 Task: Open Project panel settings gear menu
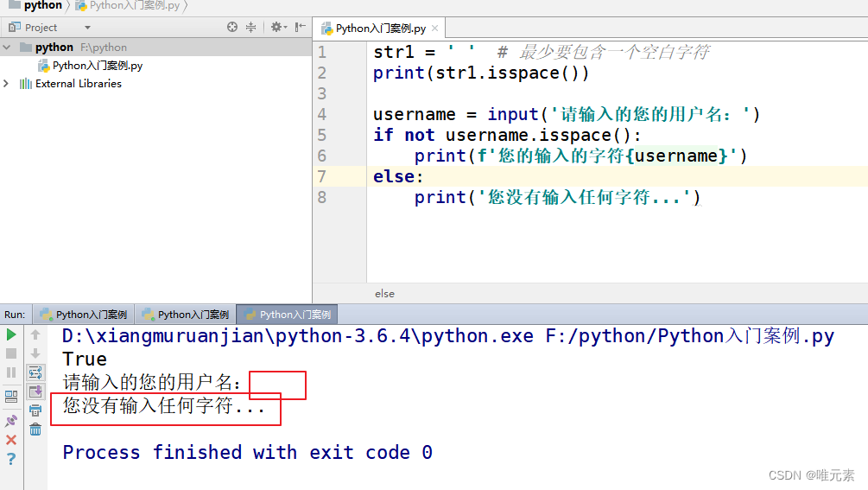(x=278, y=27)
